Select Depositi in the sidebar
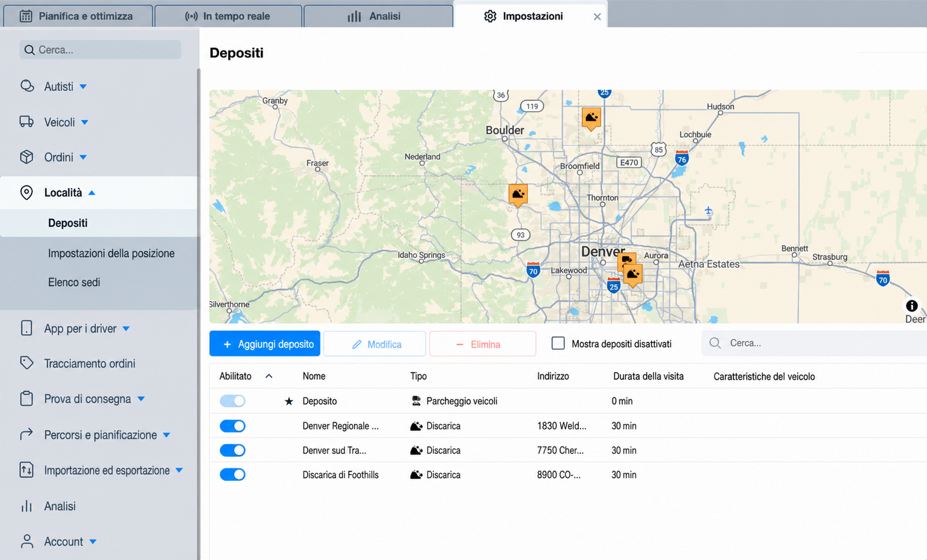This screenshot has width=927, height=560. 68,223
